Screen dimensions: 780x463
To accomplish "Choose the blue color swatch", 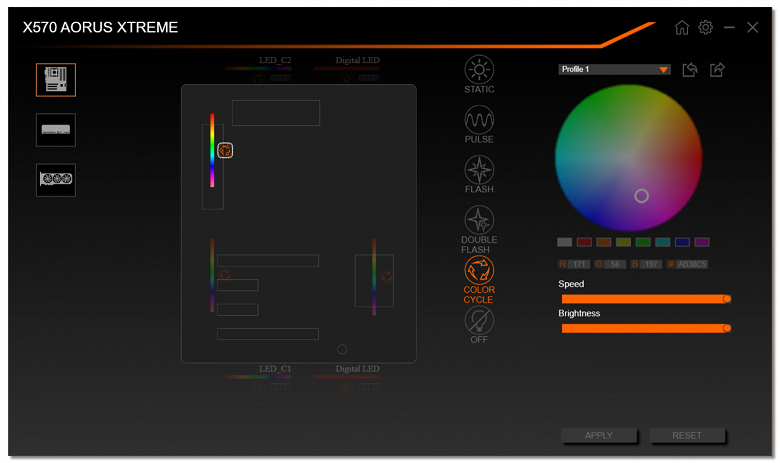I will coord(682,242).
